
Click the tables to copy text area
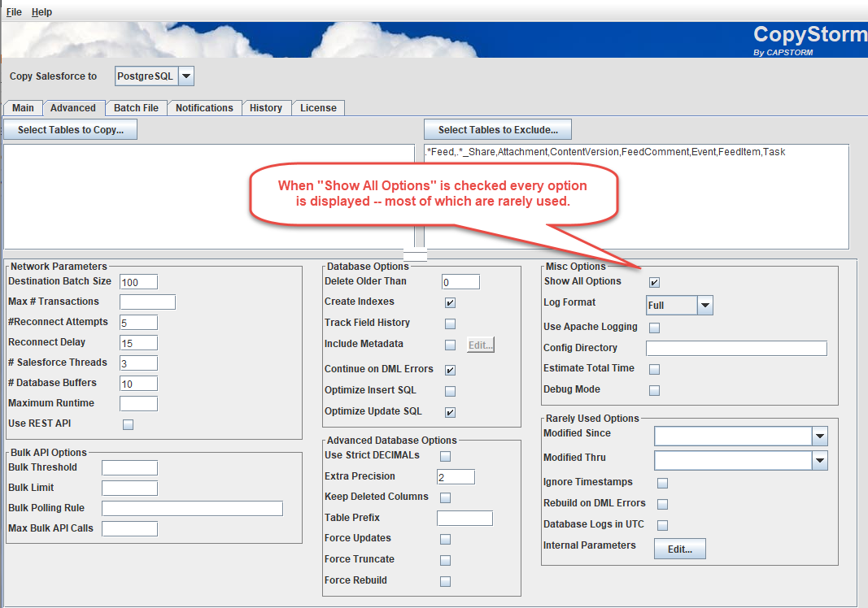(x=209, y=197)
